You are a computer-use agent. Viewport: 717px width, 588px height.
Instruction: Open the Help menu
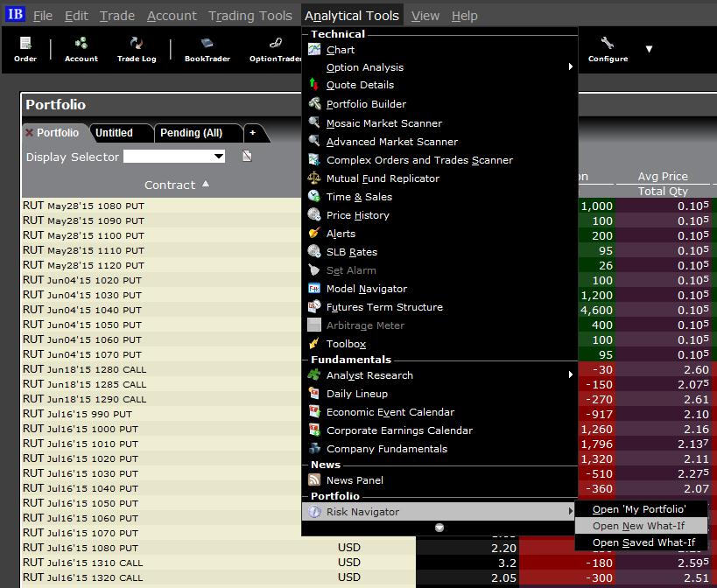click(465, 16)
